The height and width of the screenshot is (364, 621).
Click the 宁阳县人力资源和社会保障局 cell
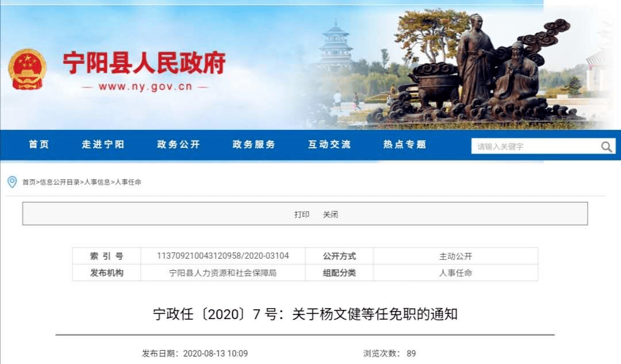click(223, 273)
